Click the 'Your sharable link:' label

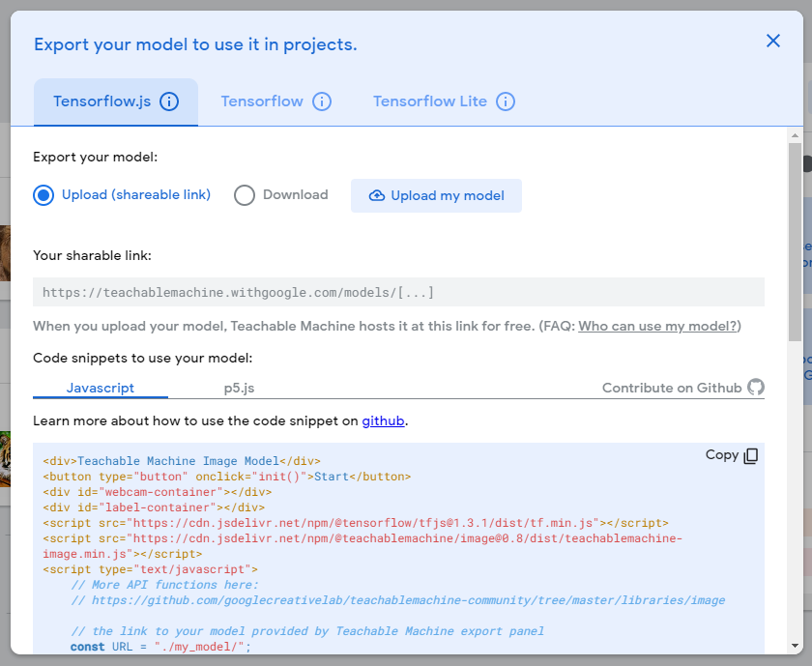coord(92,255)
